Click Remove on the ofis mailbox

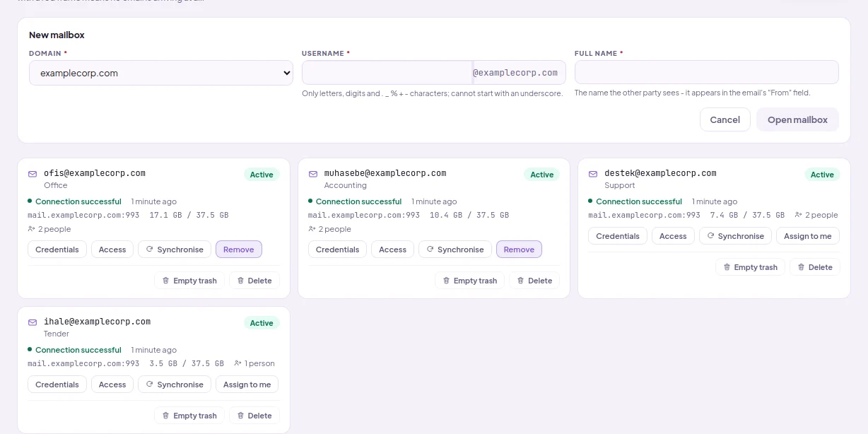[x=239, y=250]
